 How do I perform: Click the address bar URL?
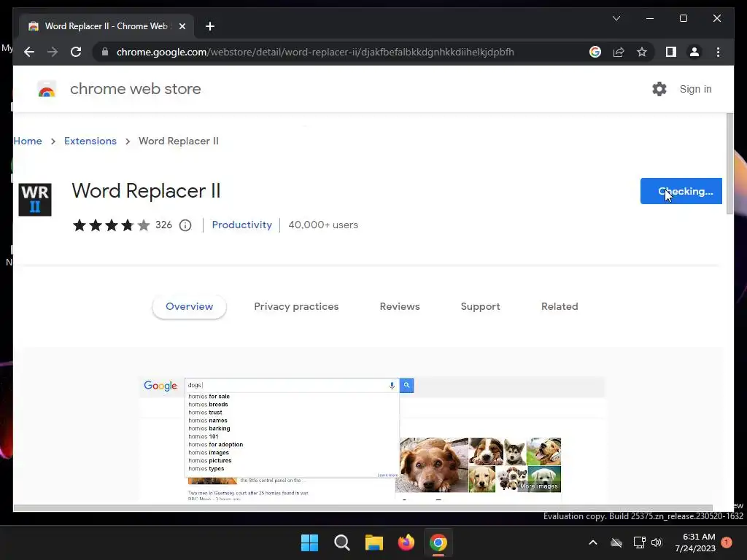coord(315,52)
